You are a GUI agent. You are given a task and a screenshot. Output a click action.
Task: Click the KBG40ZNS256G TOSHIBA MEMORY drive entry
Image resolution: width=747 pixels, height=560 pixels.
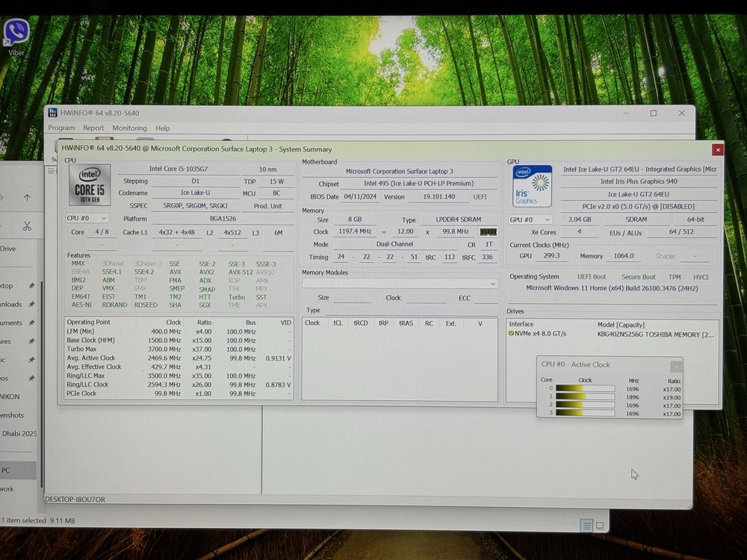click(613, 335)
